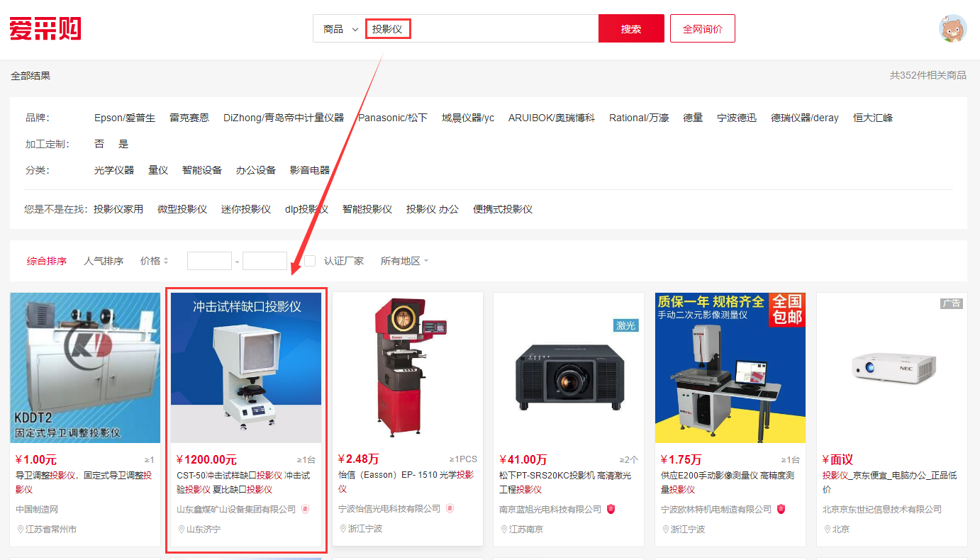Click the 激光 tag on Panasonic projector
Image resolution: width=980 pixels, height=560 pixels.
click(626, 325)
